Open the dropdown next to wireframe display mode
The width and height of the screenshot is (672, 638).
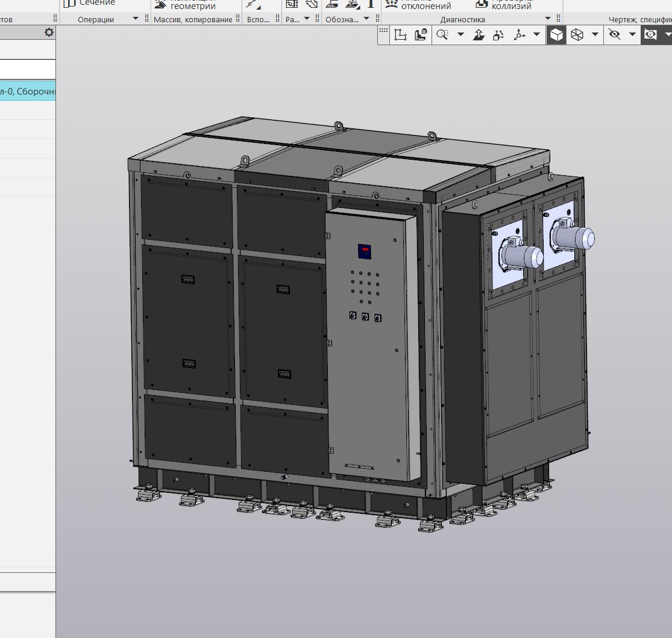click(595, 35)
